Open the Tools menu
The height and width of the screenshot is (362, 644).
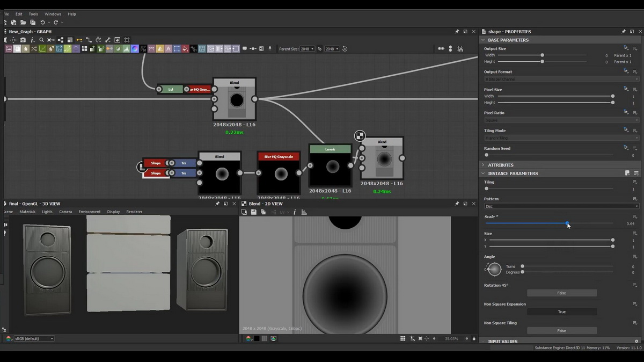(33, 14)
